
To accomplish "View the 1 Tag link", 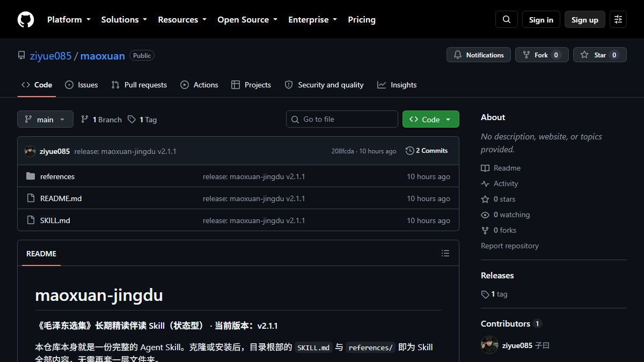I will point(142,120).
